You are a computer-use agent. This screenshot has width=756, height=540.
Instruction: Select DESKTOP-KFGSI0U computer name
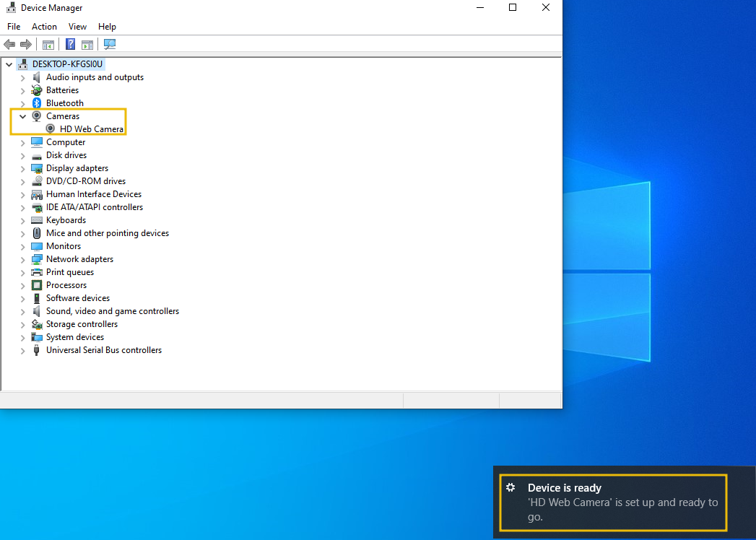click(x=67, y=64)
